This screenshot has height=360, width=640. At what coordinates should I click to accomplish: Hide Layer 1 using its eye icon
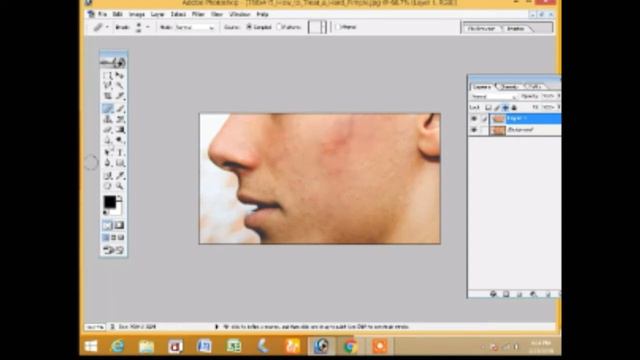[x=474, y=119]
